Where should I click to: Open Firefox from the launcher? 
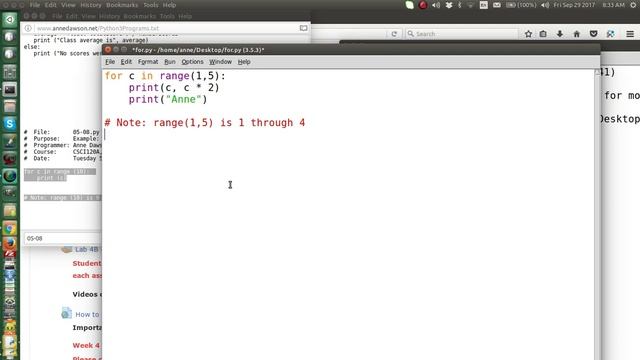tap(9, 244)
